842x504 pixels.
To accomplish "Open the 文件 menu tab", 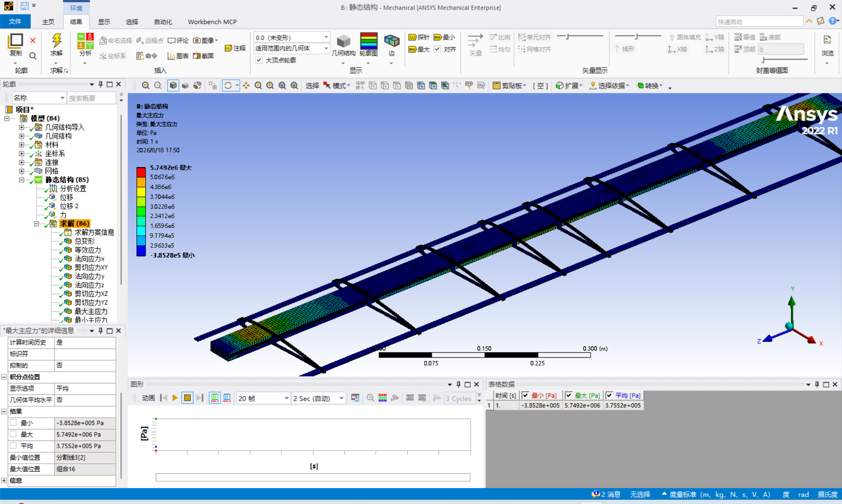I will [15, 21].
